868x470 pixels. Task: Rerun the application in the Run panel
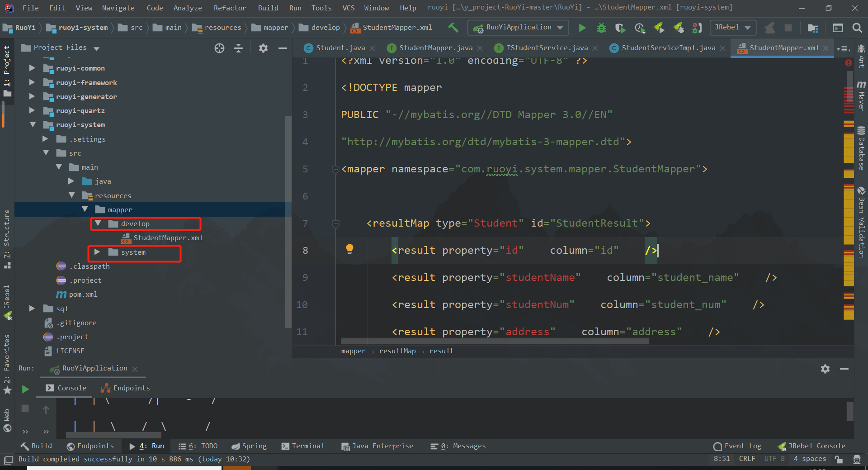(x=25, y=389)
